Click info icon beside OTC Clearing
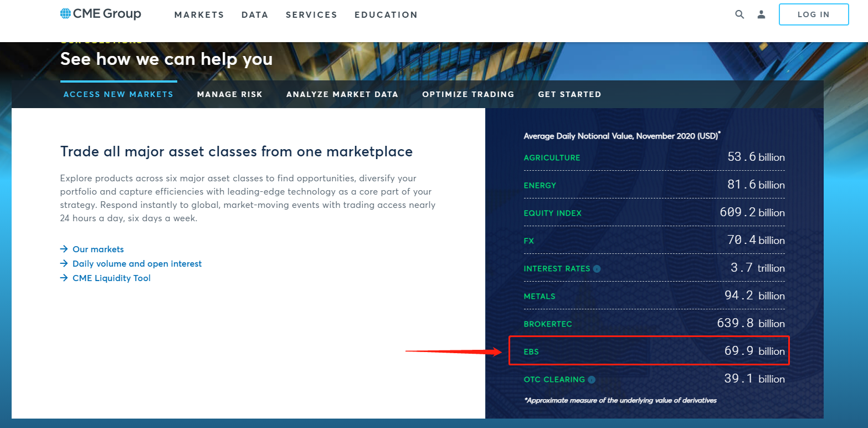Image resolution: width=868 pixels, height=428 pixels. (x=592, y=380)
